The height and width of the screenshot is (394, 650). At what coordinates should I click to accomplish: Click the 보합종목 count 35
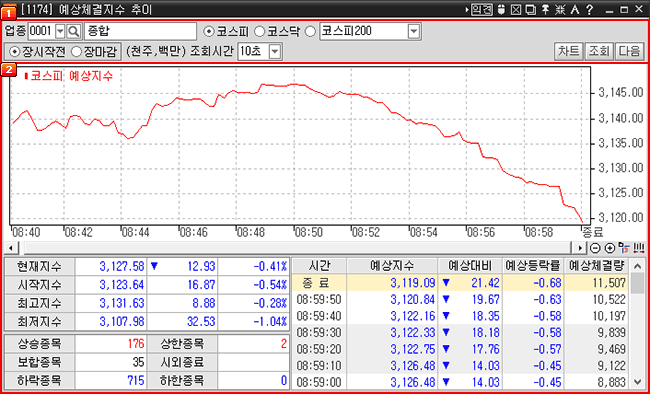138,362
